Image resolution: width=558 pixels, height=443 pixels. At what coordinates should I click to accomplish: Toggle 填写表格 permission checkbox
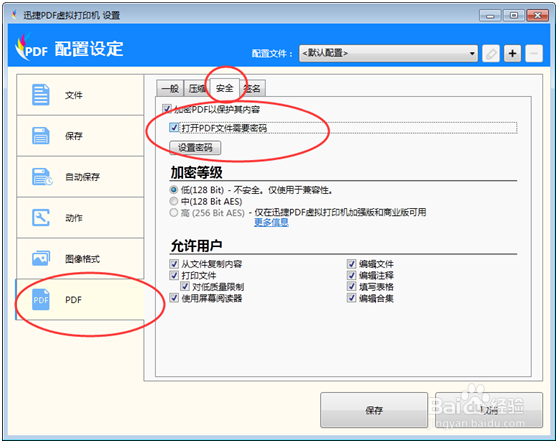(x=351, y=286)
